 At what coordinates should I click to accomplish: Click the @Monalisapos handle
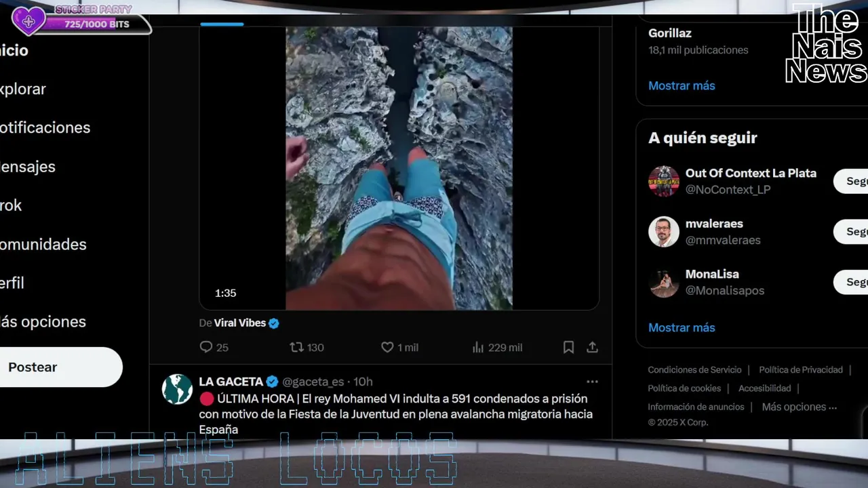point(725,290)
